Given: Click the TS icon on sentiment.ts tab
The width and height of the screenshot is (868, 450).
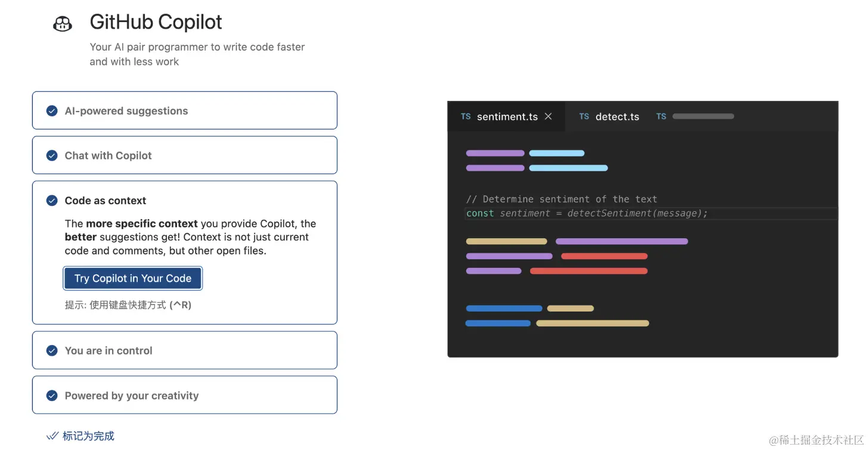Looking at the screenshot, I should tap(466, 116).
